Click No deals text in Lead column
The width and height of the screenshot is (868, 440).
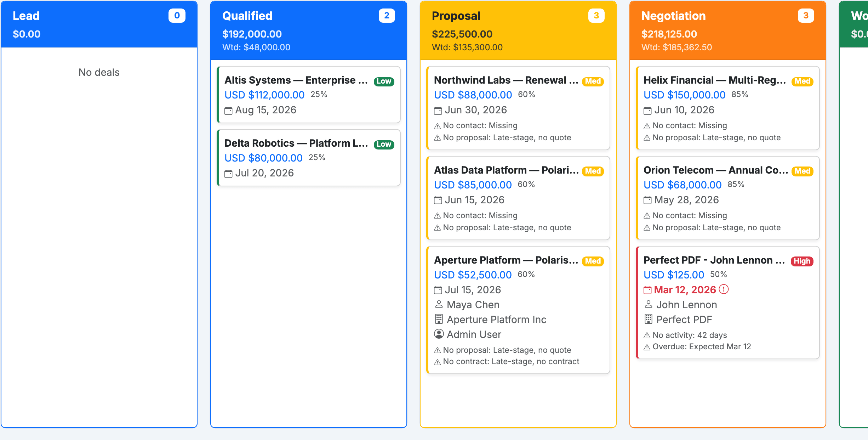[99, 72]
